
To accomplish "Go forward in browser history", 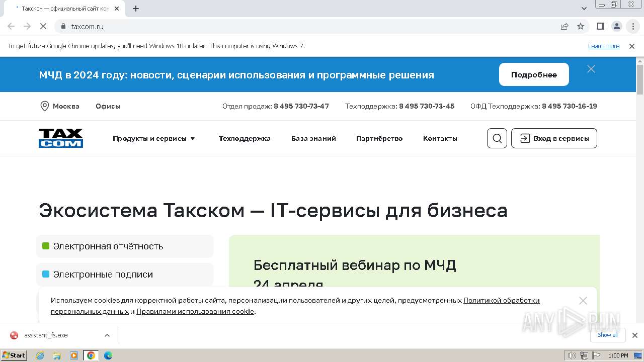I will pos(27,26).
